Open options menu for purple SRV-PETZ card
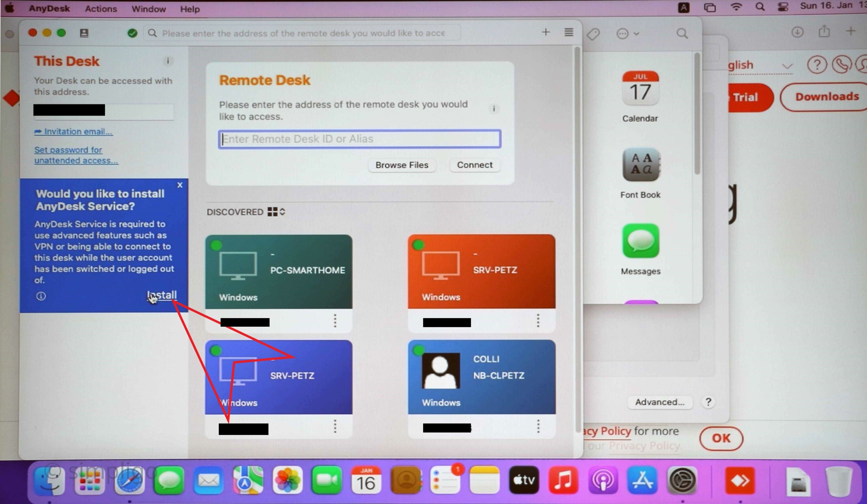This screenshot has height=504, width=867. coord(335,426)
